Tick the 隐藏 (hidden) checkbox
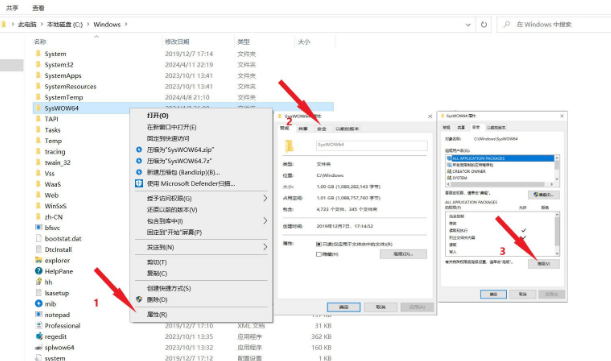Screen dimensions: 611x361 [x=319, y=254]
